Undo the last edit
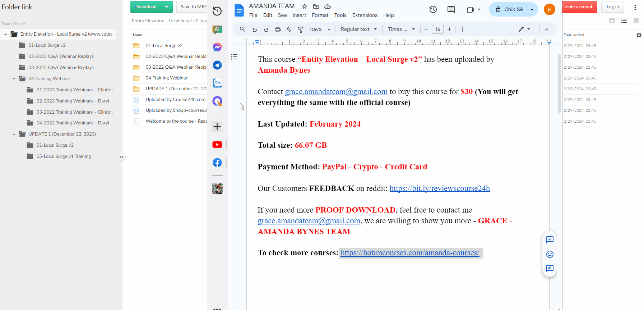This screenshot has height=310, width=644. click(255, 29)
